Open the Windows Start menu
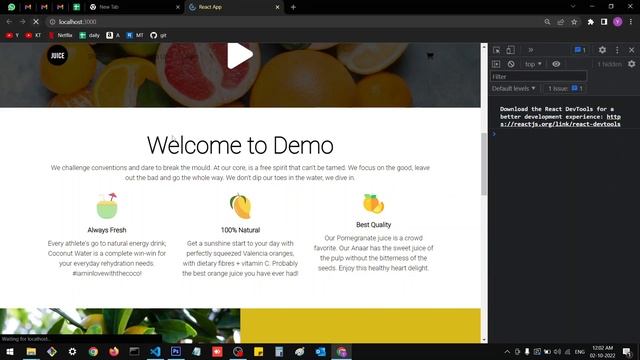The height and width of the screenshot is (360, 640). [x=10, y=351]
